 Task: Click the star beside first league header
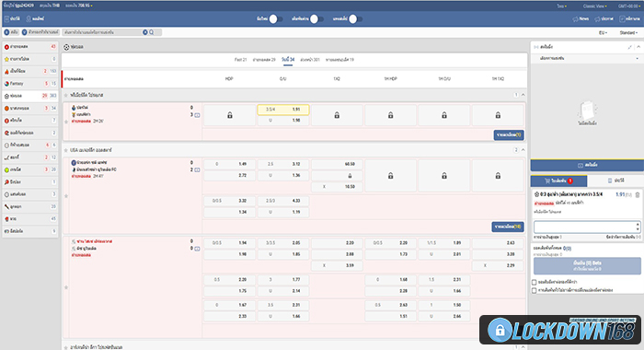[x=65, y=95]
